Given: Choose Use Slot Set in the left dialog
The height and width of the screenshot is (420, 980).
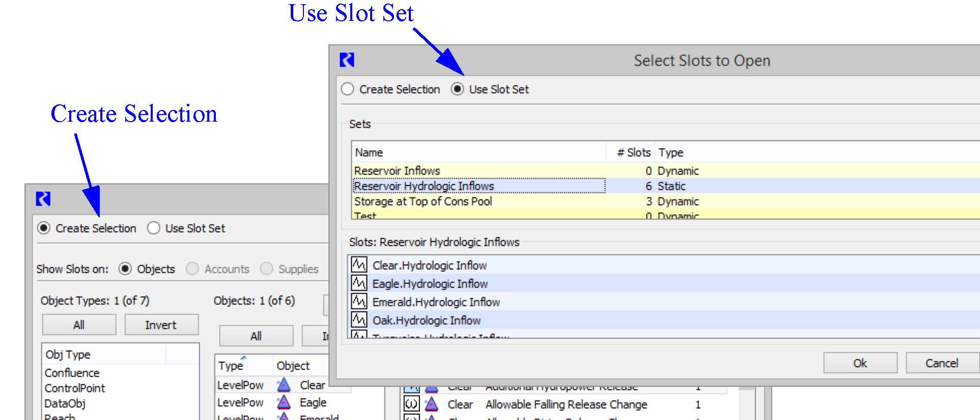Looking at the screenshot, I should (154, 228).
